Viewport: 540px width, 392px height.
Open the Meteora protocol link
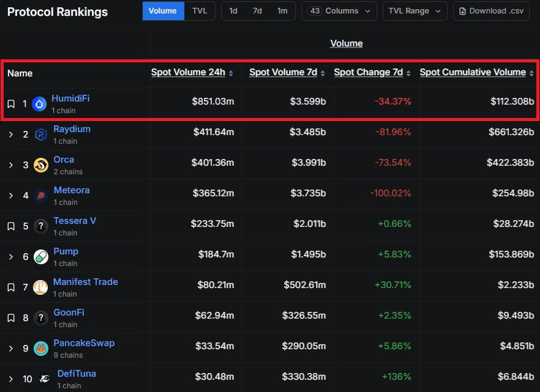point(71,190)
